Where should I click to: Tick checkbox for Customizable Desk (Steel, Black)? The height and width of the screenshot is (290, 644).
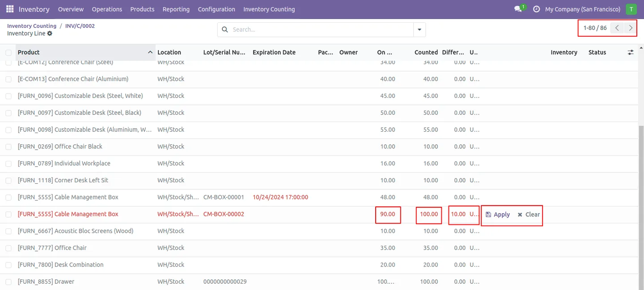click(8, 113)
